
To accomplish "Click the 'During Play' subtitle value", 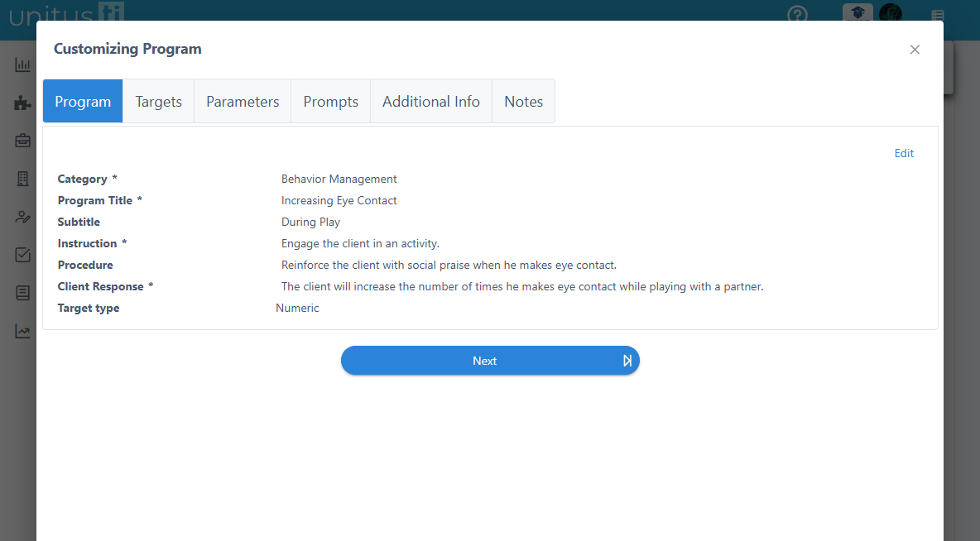I will [x=310, y=222].
